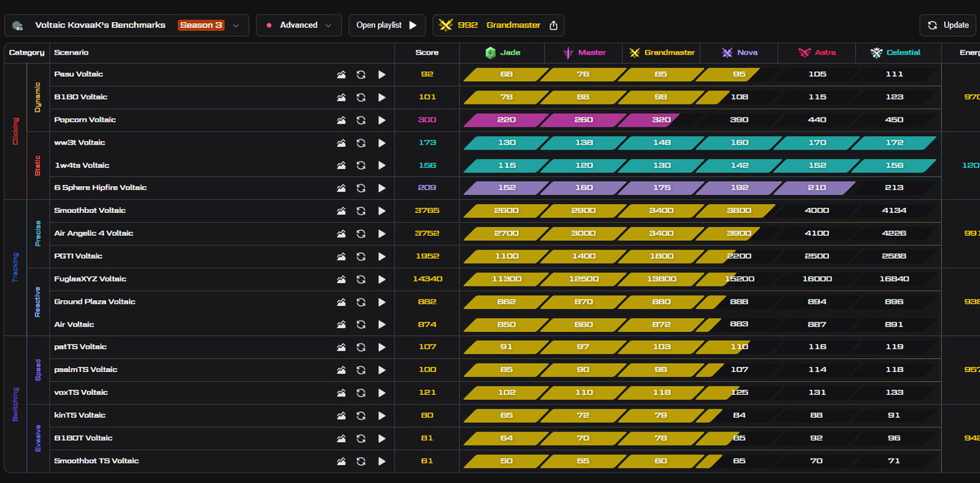Screen dimensions: 980x483
Task: Open chart icon for 6 Sphere Hipfire Voltaic
Action: click(341, 188)
